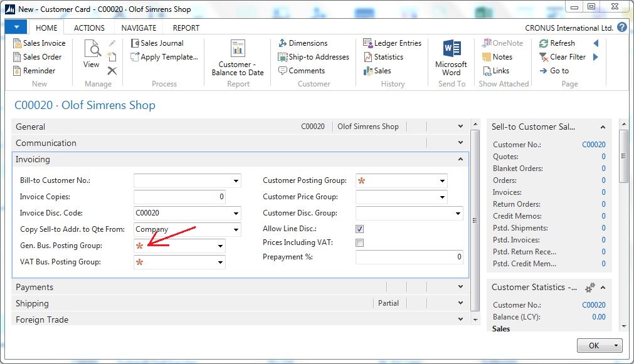Create a new Sales Invoice
634x364 pixels.
[x=40, y=43]
